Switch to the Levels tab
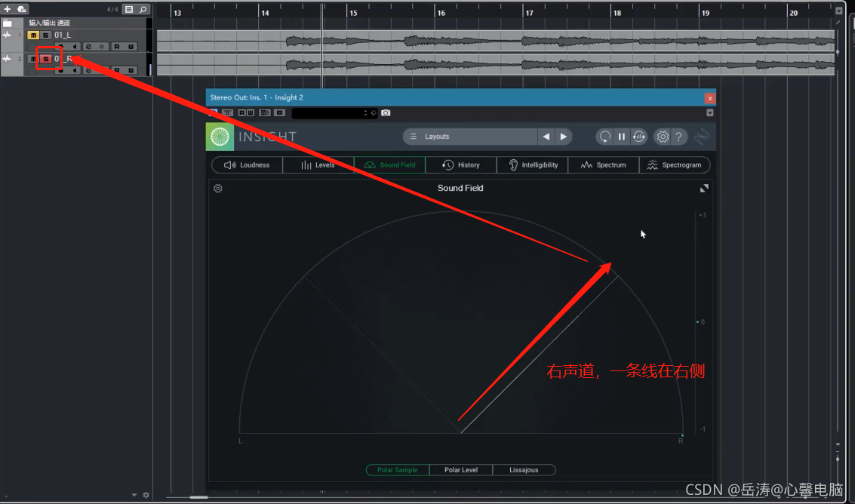 (318, 164)
